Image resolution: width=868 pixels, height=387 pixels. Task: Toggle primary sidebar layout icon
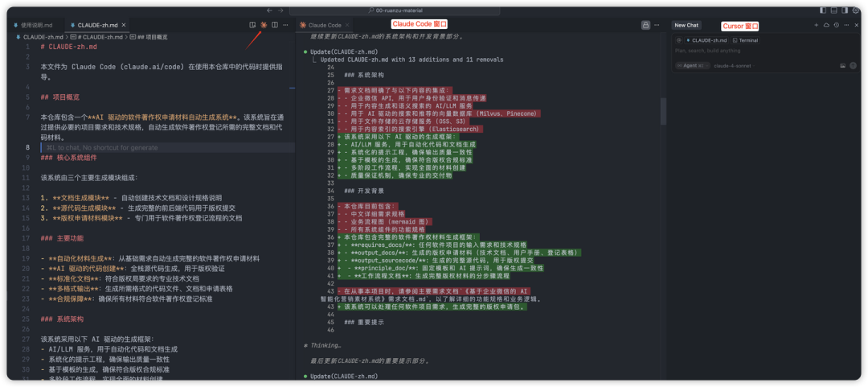pyautogui.click(x=825, y=10)
